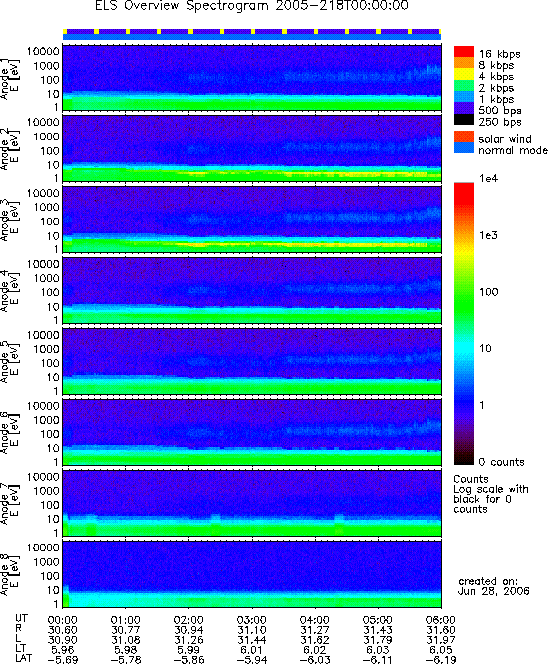Select the normal mode blue swatch
The image size is (548, 664).
(464, 148)
